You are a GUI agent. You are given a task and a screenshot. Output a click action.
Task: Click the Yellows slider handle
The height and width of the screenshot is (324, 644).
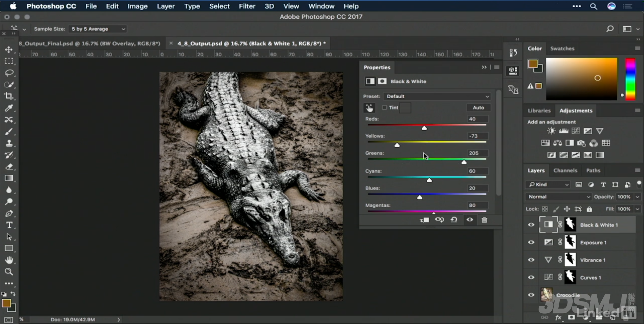(x=397, y=145)
